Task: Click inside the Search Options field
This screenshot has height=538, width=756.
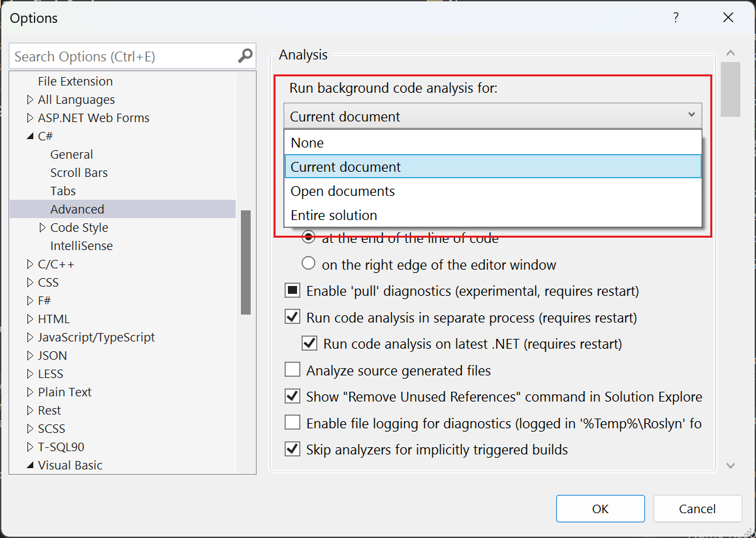Action: pos(118,56)
